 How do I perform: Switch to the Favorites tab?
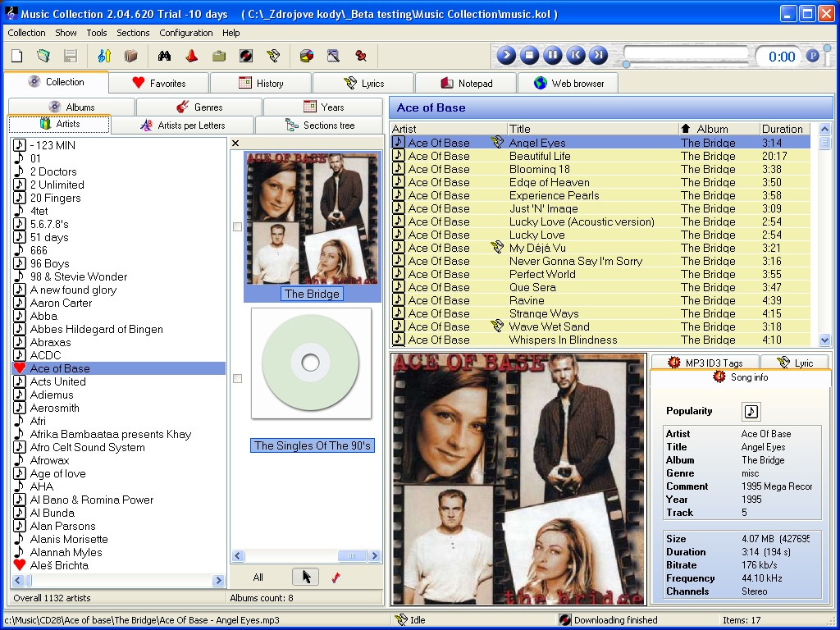point(158,83)
